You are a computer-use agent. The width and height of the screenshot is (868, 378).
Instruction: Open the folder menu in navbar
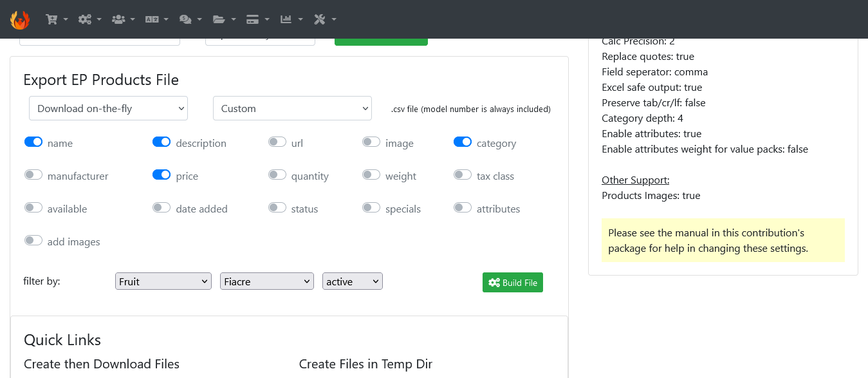coord(224,19)
